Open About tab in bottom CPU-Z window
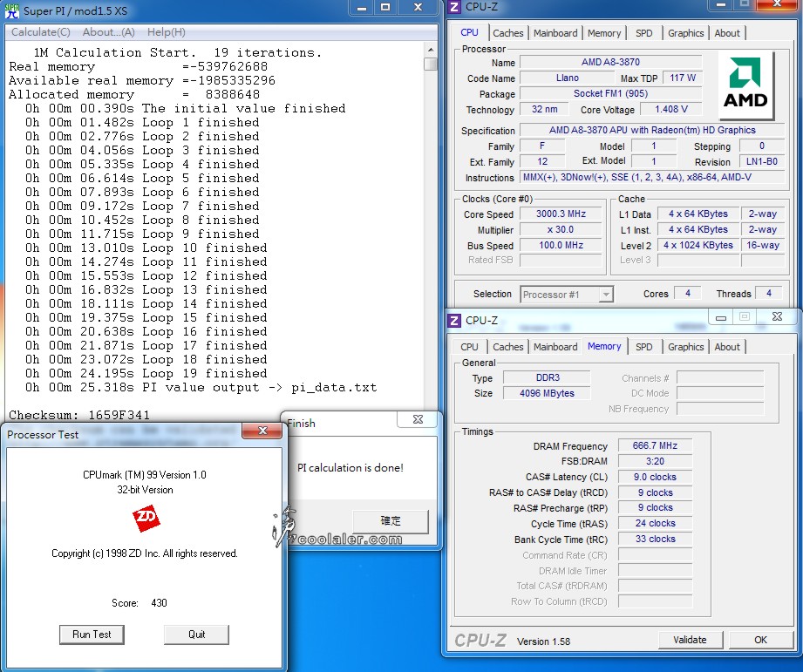 [x=726, y=347]
